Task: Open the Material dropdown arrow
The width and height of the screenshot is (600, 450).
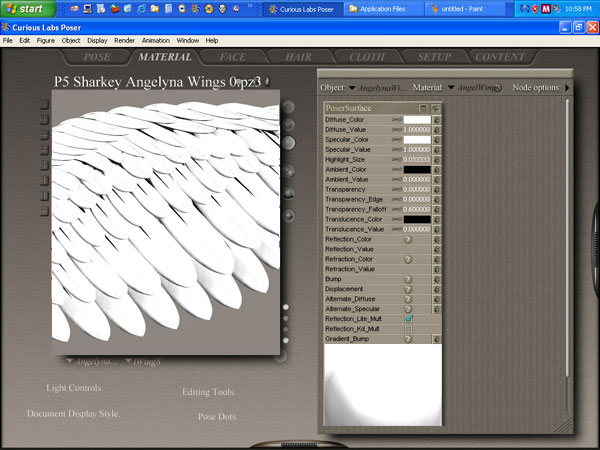Action: (x=451, y=88)
